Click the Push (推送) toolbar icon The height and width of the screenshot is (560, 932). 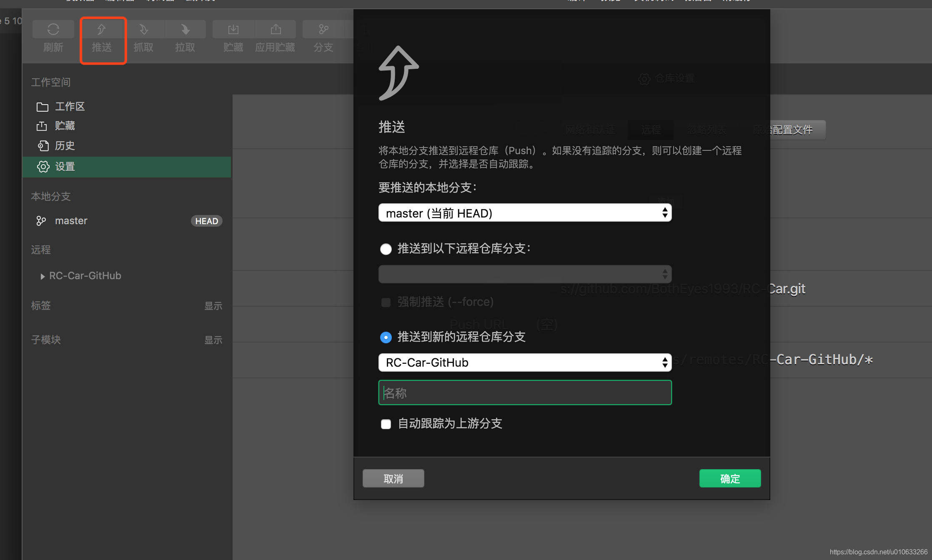pyautogui.click(x=101, y=30)
